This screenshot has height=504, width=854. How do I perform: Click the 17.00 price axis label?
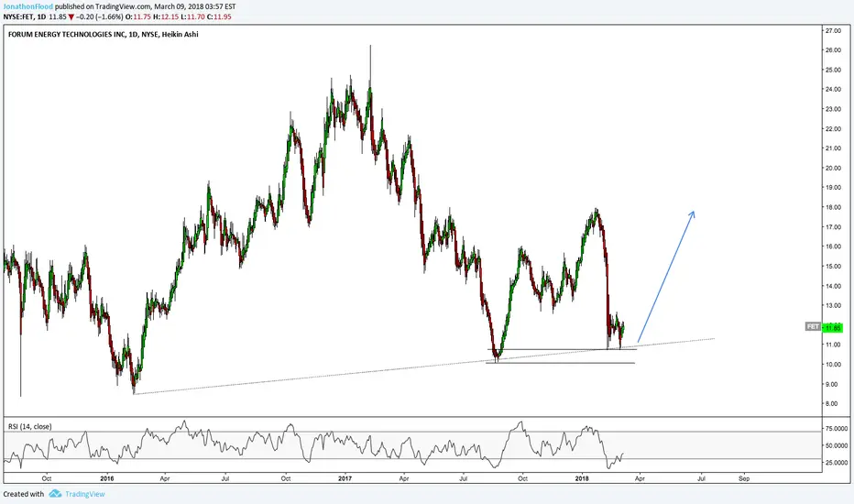(833, 226)
